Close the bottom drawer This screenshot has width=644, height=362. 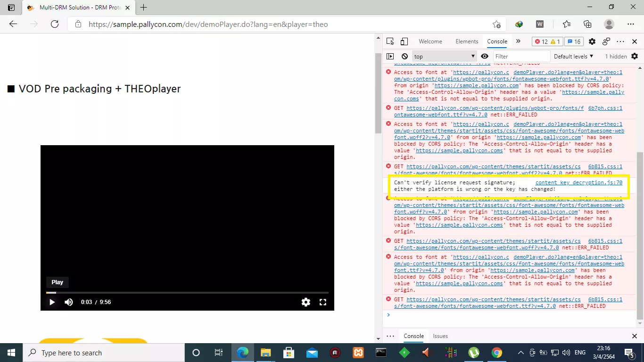635,336
